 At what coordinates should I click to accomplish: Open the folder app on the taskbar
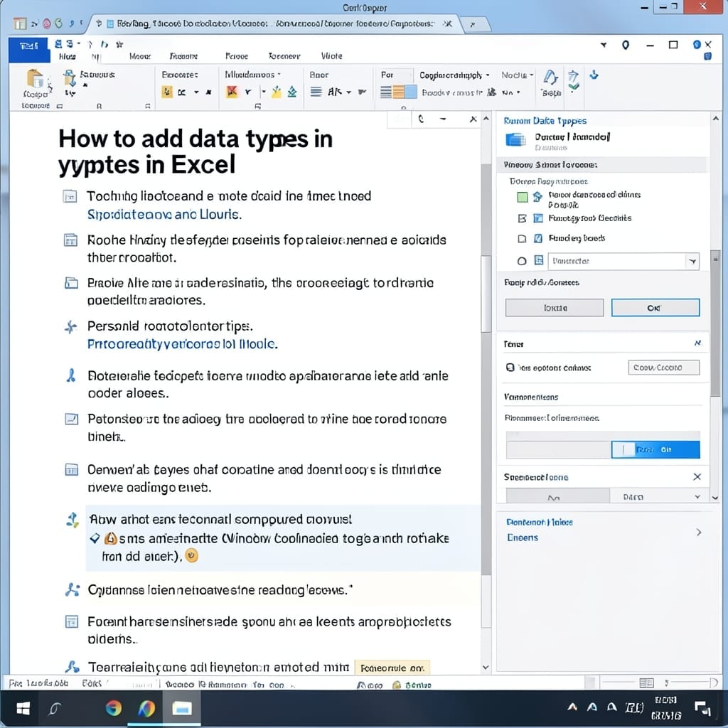click(181, 709)
